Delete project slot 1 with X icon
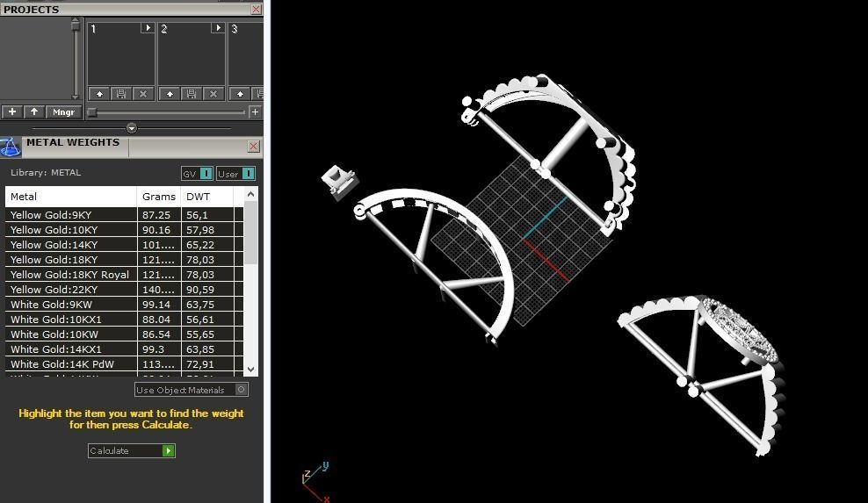Image resolution: width=868 pixels, height=503 pixels. coord(143,94)
